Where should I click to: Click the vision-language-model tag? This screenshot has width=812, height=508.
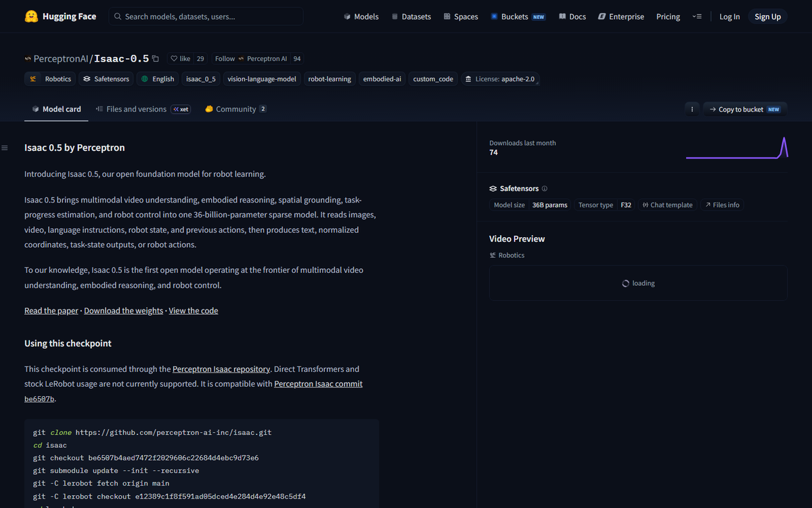pos(262,79)
